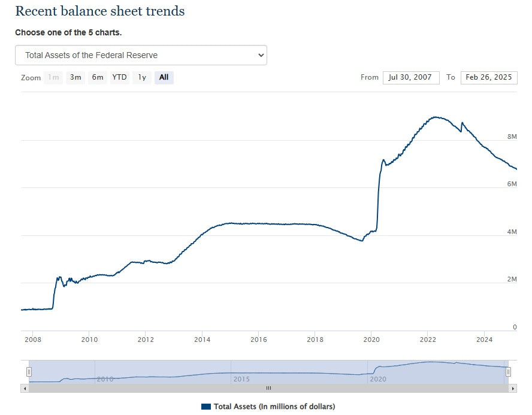Select the All zoom range
This screenshot has width=532, height=415.
click(164, 77)
